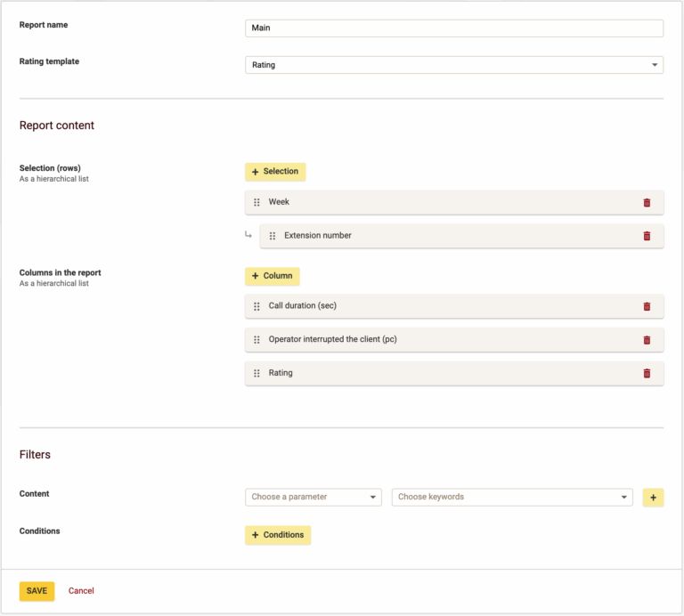Click drag handle of Call duration row
The height and width of the screenshot is (616, 684).
(x=256, y=306)
